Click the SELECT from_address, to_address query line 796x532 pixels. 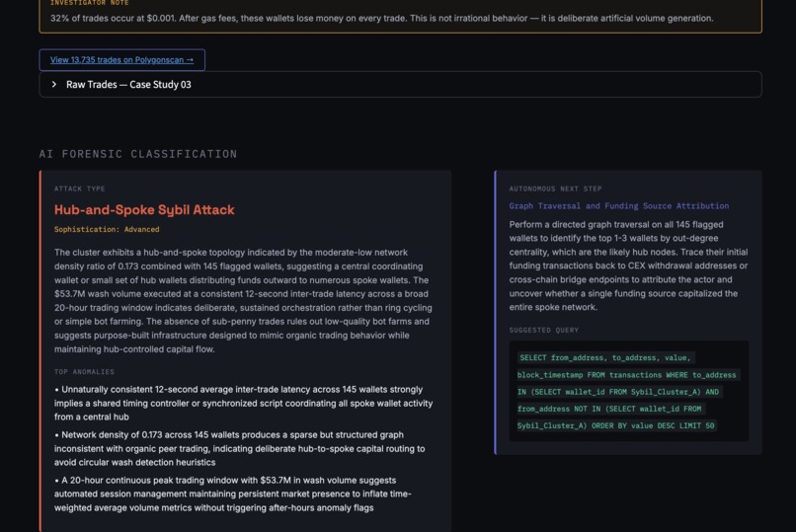point(605,357)
